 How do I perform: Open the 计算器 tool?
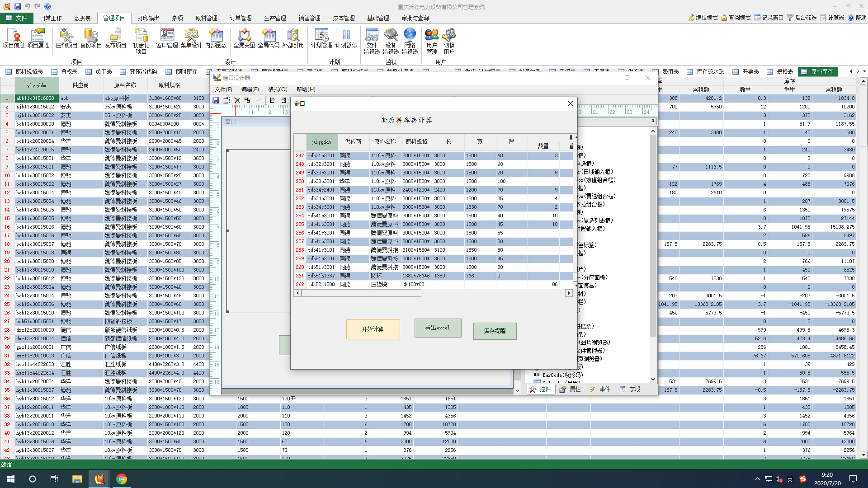pos(832,18)
